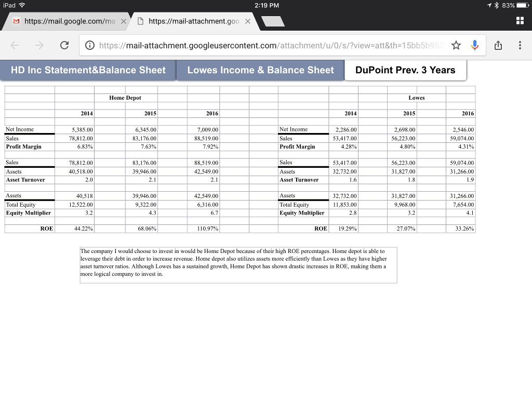Open a new browser tab

coord(273,21)
